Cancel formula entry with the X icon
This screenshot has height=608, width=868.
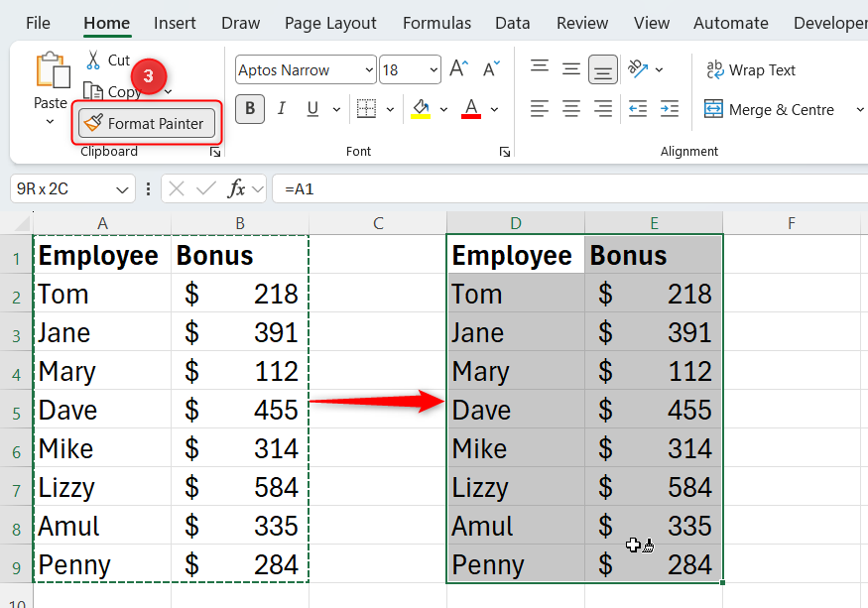click(176, 188)
